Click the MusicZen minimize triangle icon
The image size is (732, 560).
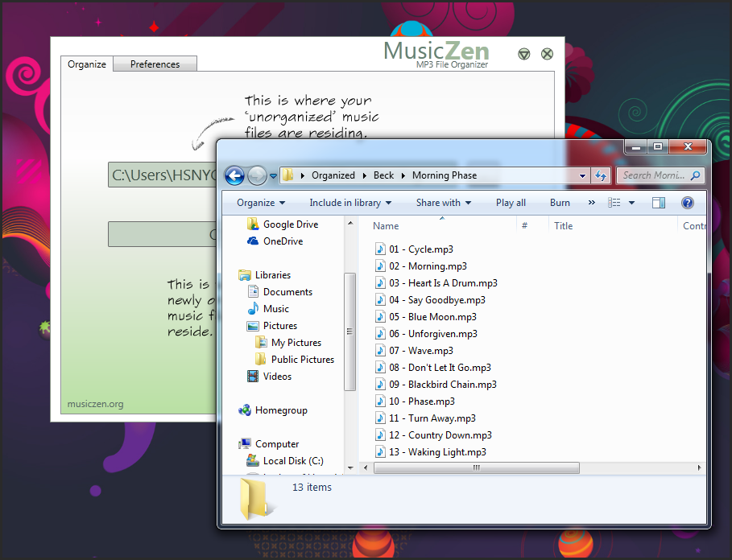[523, 54]
